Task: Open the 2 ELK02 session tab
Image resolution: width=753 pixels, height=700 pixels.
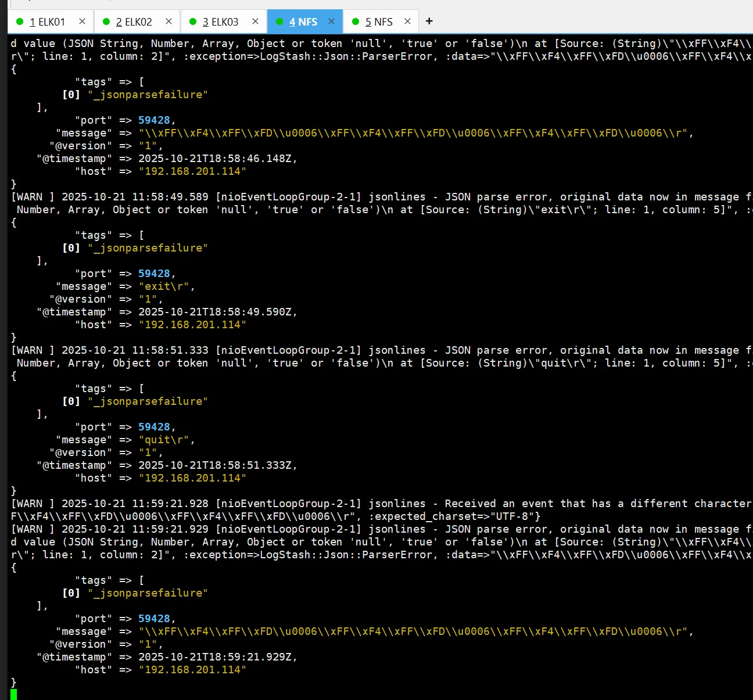Action: (x=134, y=22)
